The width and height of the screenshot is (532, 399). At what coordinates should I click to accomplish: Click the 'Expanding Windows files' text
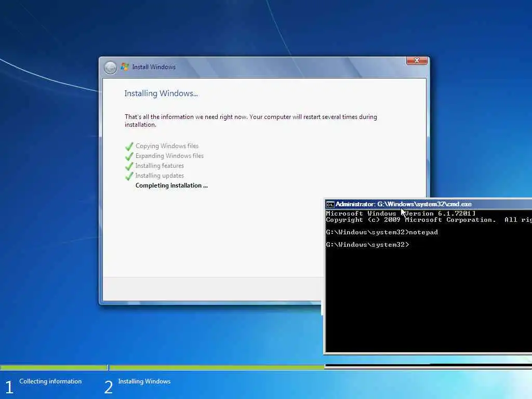(169, 156)
